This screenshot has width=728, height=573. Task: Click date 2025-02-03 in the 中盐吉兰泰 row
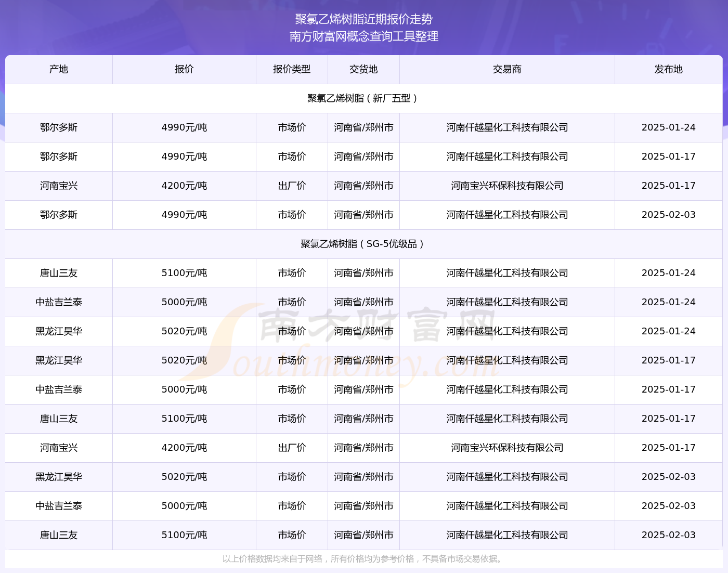coord(668,506)
